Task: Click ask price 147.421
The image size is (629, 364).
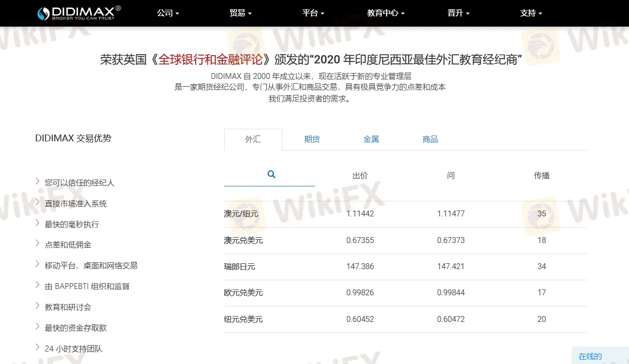Action: coord(451,266)
